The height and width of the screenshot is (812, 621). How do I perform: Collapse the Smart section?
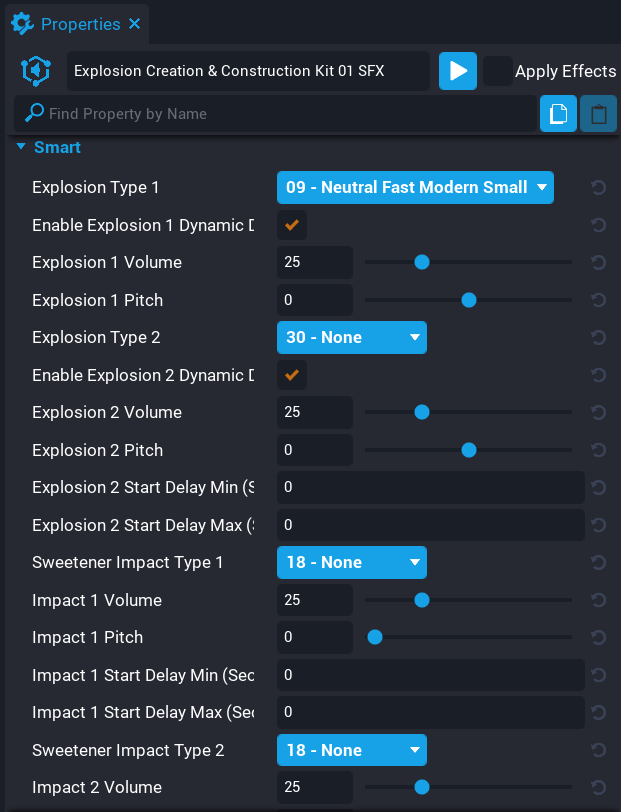tap(22, 147)
